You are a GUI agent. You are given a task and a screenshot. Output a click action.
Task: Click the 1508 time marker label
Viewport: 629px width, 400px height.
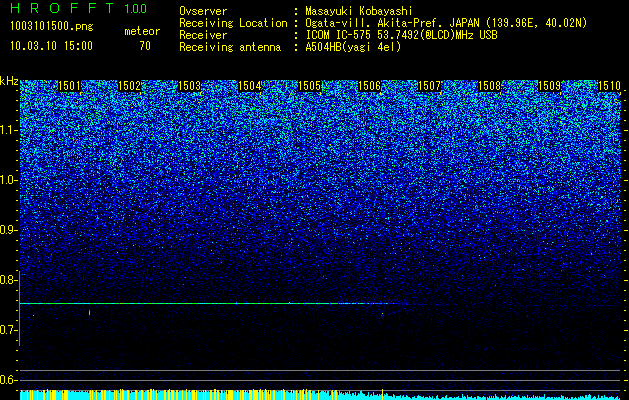(490, 86)
